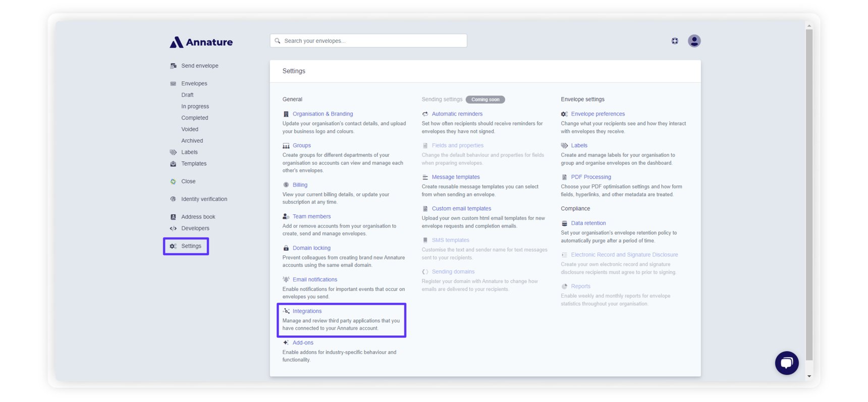Click the scrollbar down arrow
Image resolution: width=868 pixels, height=402 pixels.
pyautogui.click(x=809, y=376)
